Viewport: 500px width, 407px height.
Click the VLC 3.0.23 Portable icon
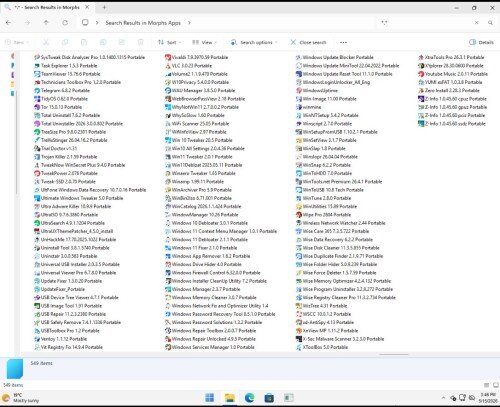[x=168, y=66]
